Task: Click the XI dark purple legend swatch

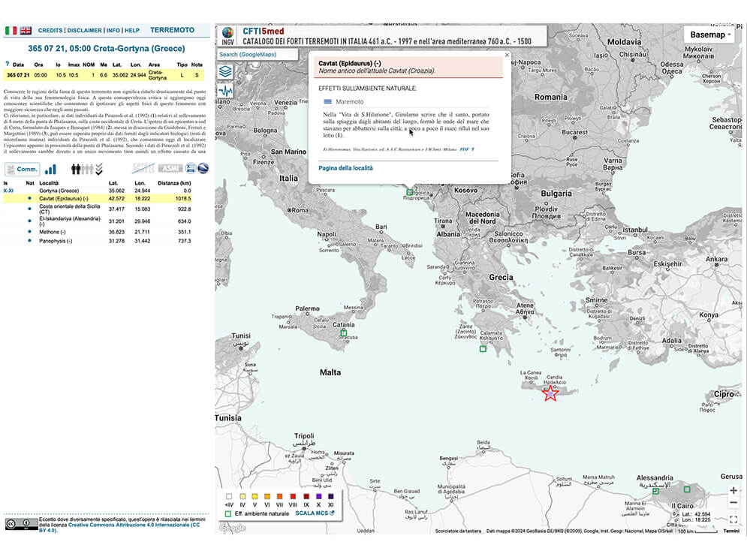Action: (x=330, y=496)
